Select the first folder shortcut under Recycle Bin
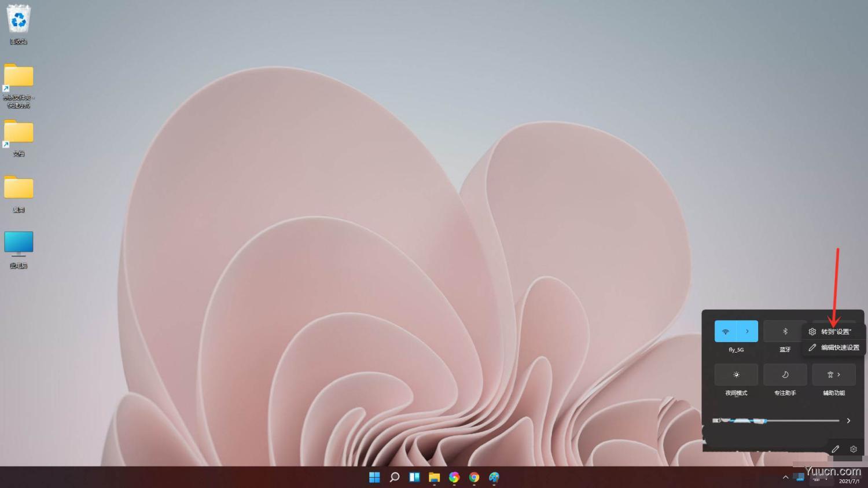This screenshot has height=488, width=868. [x=19, y=85]
